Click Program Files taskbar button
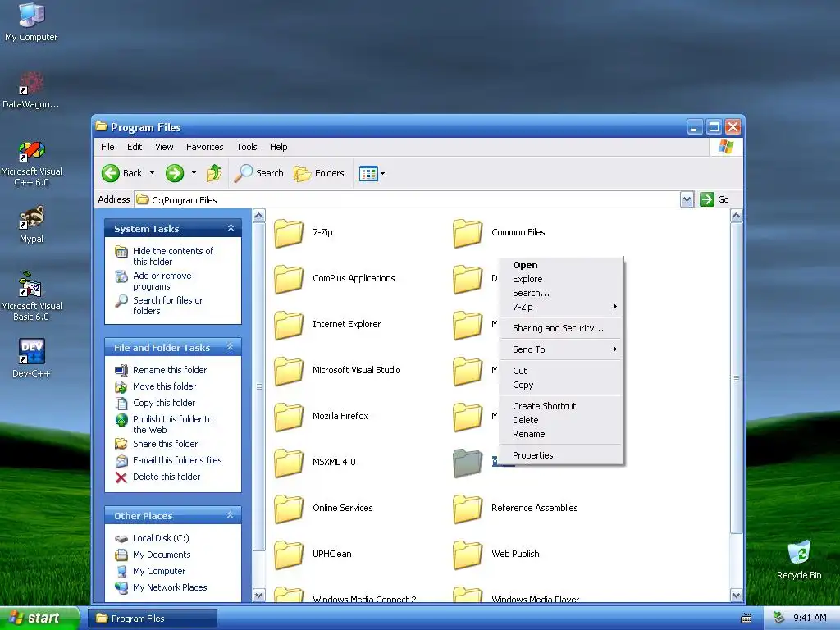Screen dimensions: 840x630 pos(153,619)
